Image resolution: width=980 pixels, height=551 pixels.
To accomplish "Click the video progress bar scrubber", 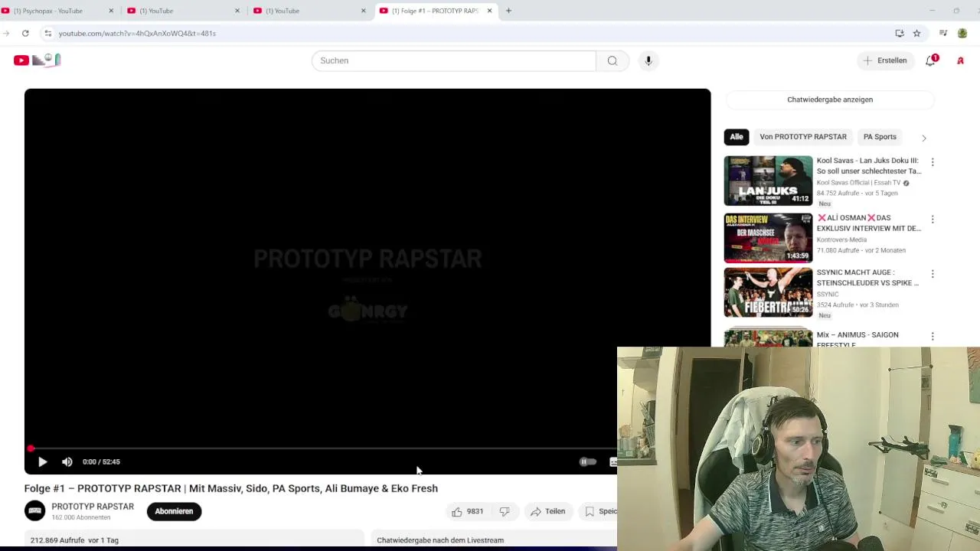I will (x=31, y=448).
